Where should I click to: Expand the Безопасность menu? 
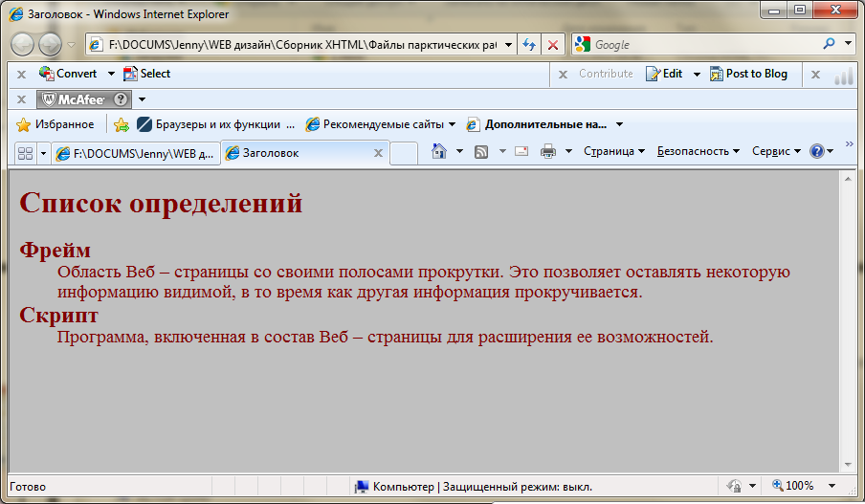[698, 152]
